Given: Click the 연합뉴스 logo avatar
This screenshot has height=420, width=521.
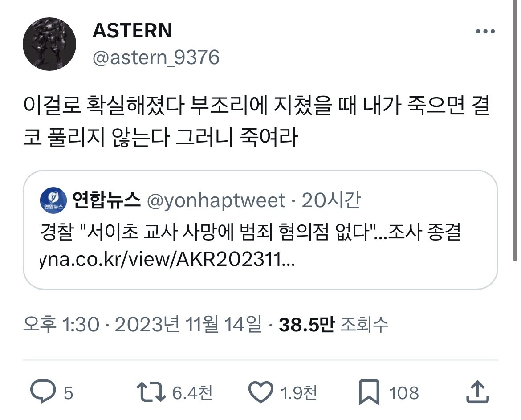Looking at the screenshot, I should point(53,200).
